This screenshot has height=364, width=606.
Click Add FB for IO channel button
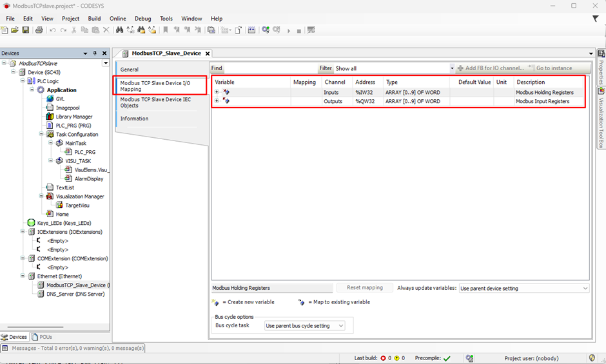(491, 68)
